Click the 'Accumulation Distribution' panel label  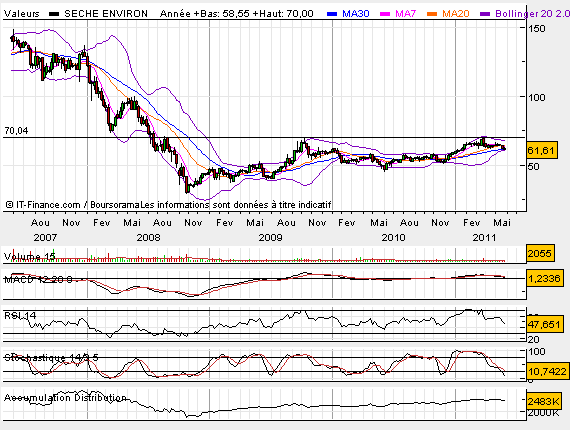click(x=65, y=398)
